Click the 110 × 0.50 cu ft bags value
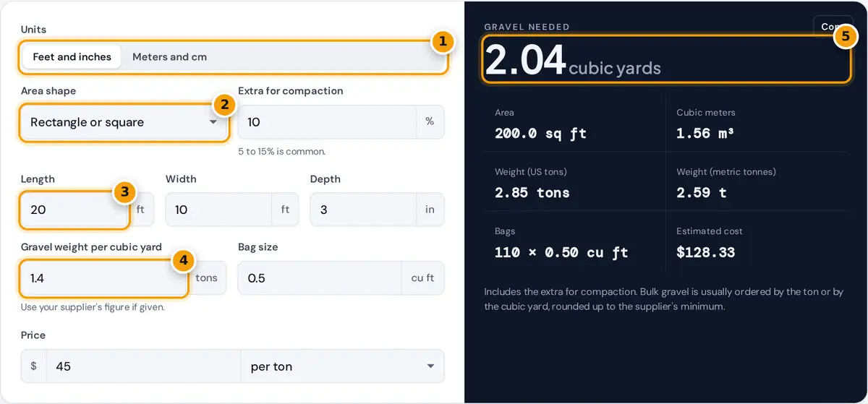Image resolution: width=868 pixels, height=404 pixels. [x=561, y=252]
